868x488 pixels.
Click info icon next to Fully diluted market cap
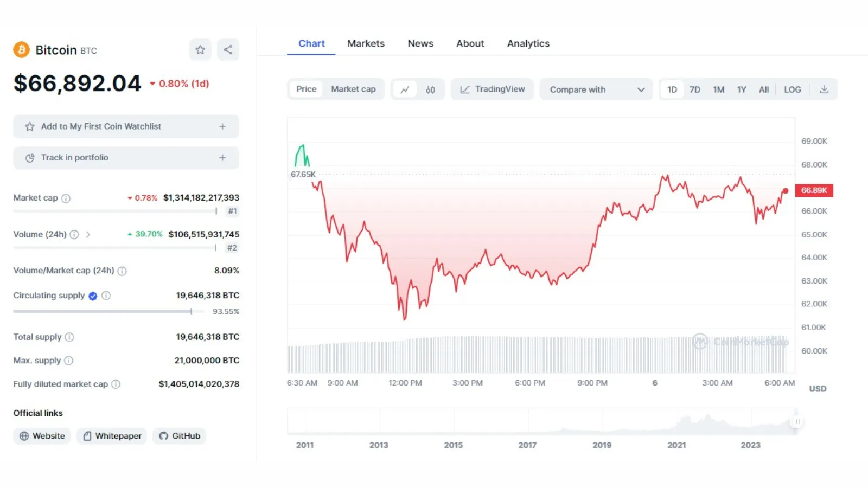pyautogui.click(x=116, y=384)
